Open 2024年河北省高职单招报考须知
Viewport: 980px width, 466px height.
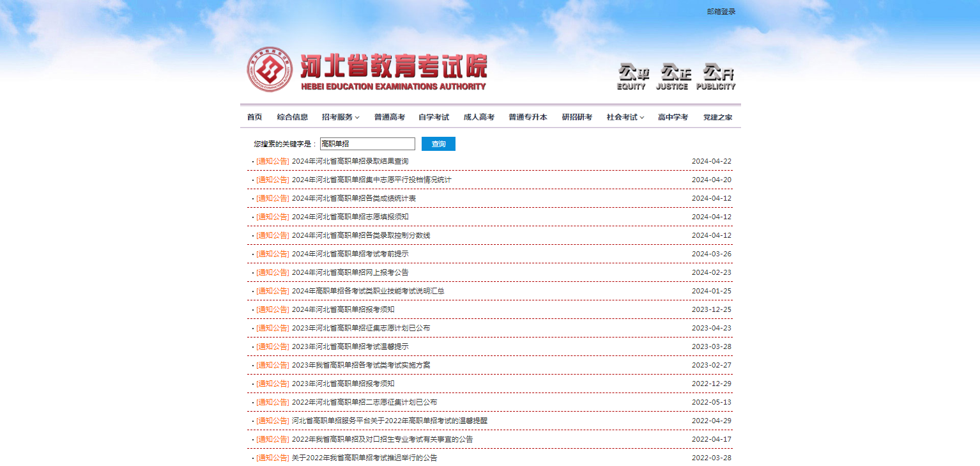coord(343,309)
